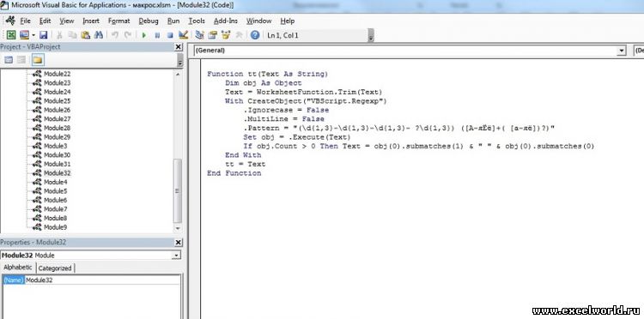The width and height of the screenshot is (644, 319).
Task: Save the project with the floppy disk icon
Action: click(x=43, y=35)
